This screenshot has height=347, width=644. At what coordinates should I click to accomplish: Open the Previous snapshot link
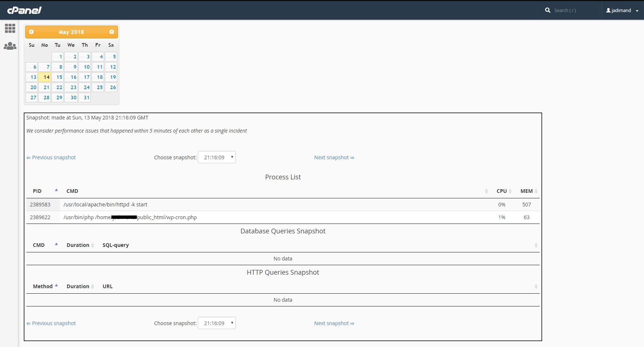tap(51, 157)
